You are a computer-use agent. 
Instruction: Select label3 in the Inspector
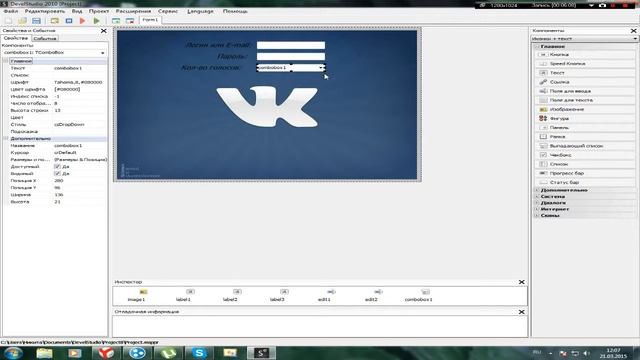[277, 296]
